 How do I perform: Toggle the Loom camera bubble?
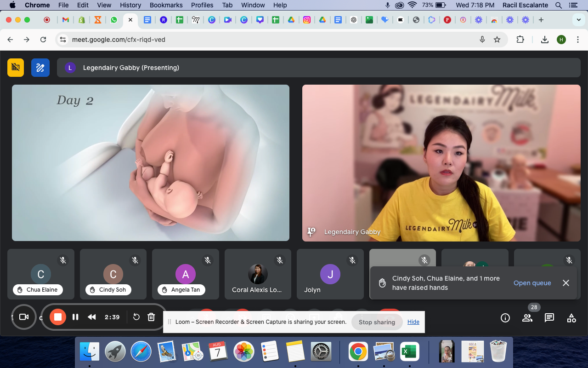[x=24, y=317]
